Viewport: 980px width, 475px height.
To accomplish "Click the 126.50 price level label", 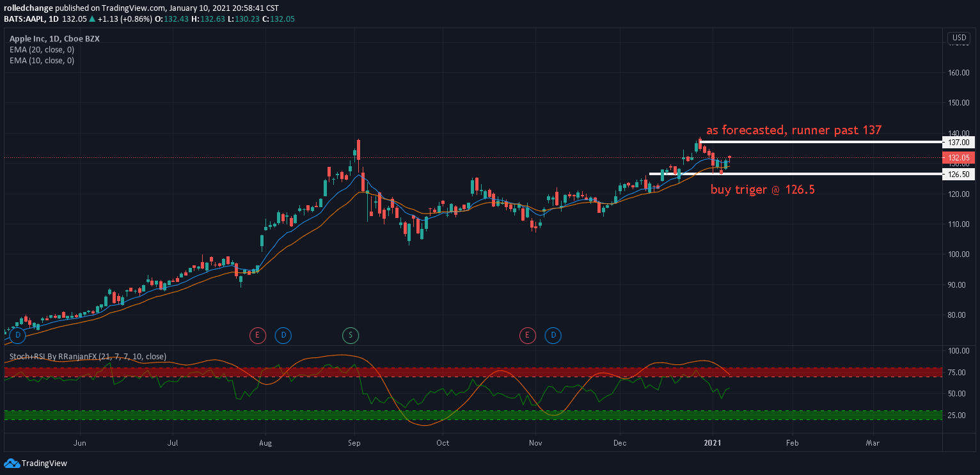I will pyautogui.click(x=958, y=174).
